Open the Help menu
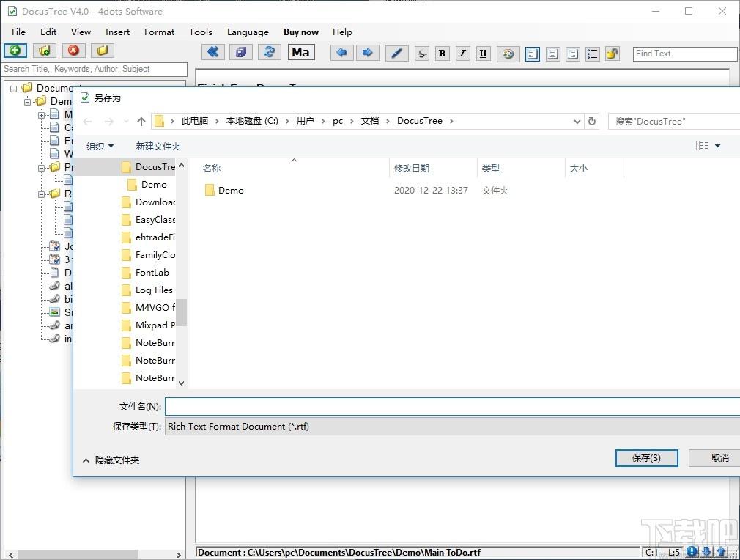Image resolution: width=740 pixels, height=560 pixels. click(342, 32)
